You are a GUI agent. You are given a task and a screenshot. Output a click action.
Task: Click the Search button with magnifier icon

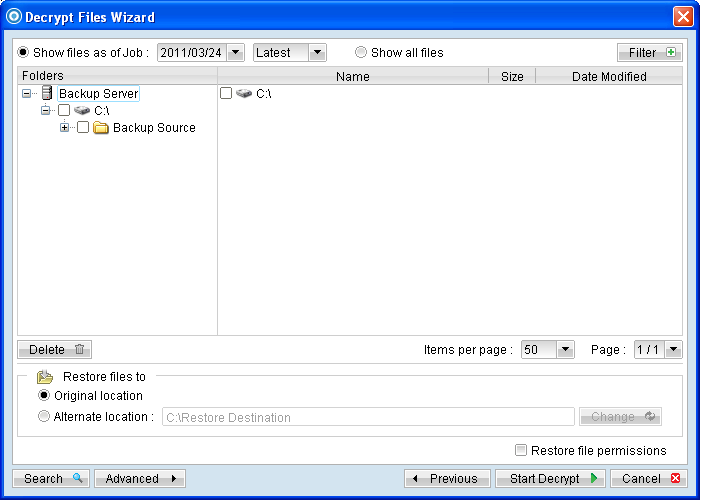(x=52, y=479)
